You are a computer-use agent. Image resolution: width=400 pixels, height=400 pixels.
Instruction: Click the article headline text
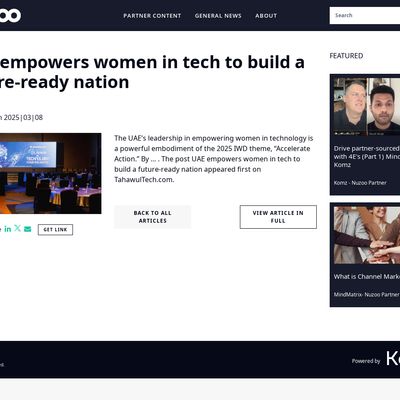pyautogui.click(x=152, y=72)
